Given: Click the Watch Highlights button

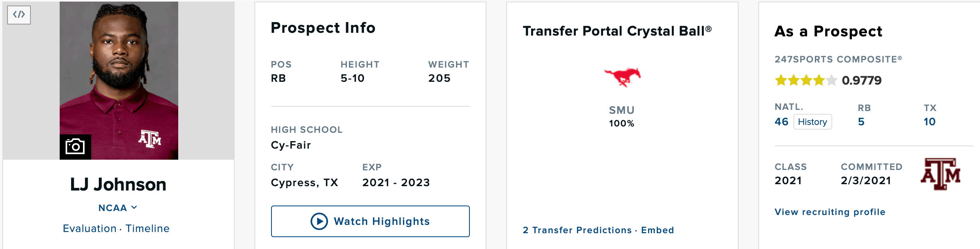Looking at the screenshot, I should [x=370, y=221].
